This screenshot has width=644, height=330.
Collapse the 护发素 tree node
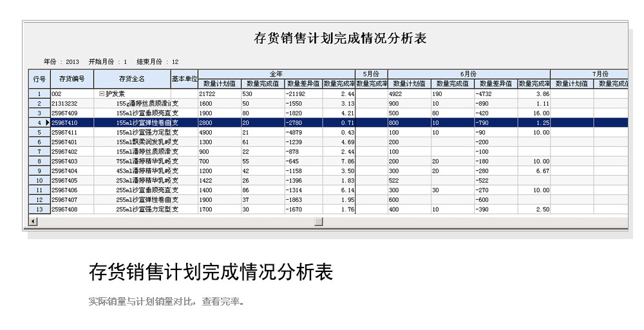(101, 93)
